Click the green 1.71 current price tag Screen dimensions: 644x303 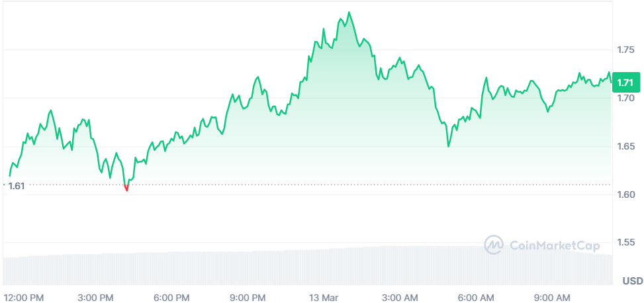click(625, 83)
